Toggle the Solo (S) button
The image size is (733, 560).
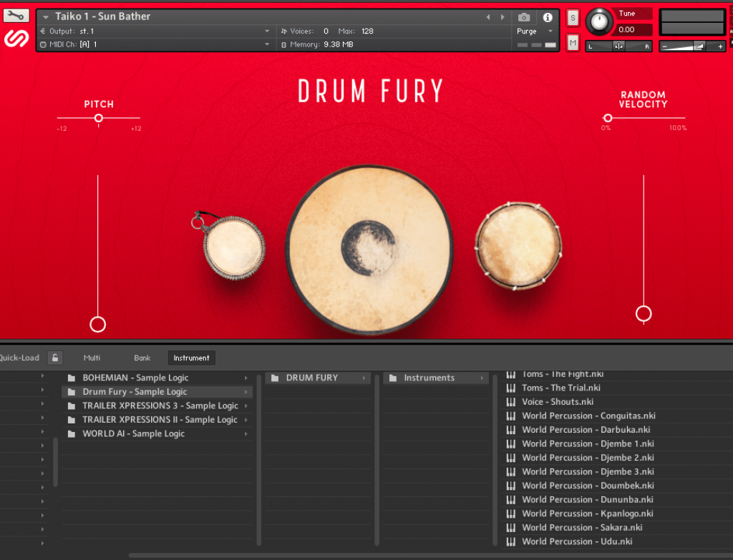573,18
